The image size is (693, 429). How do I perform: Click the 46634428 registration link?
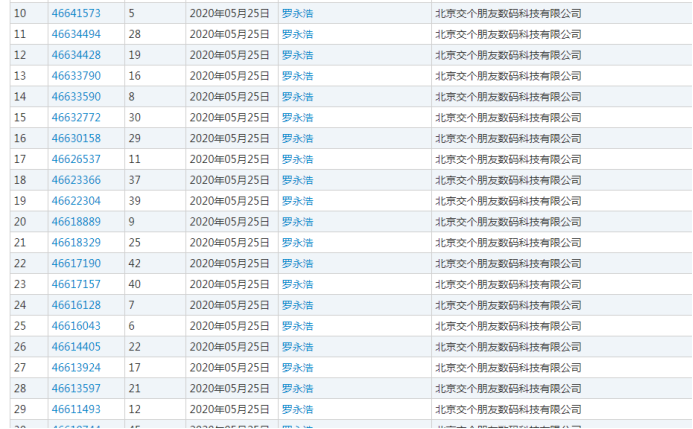pos(76,55)
